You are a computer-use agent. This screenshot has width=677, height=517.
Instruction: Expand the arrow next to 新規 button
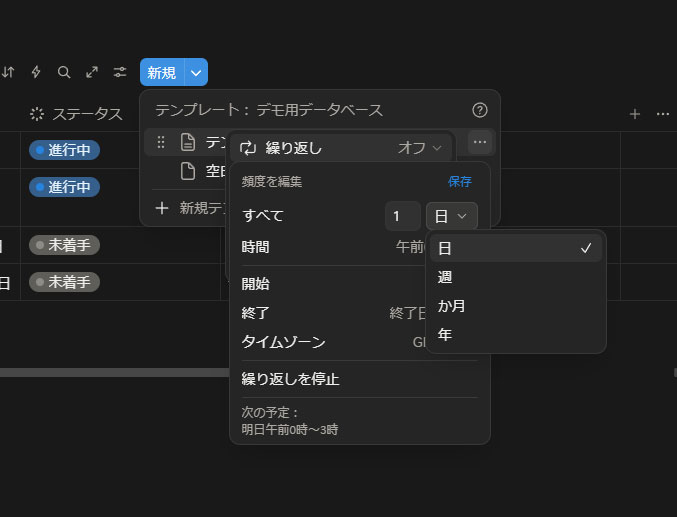click(x=196, y=72)
